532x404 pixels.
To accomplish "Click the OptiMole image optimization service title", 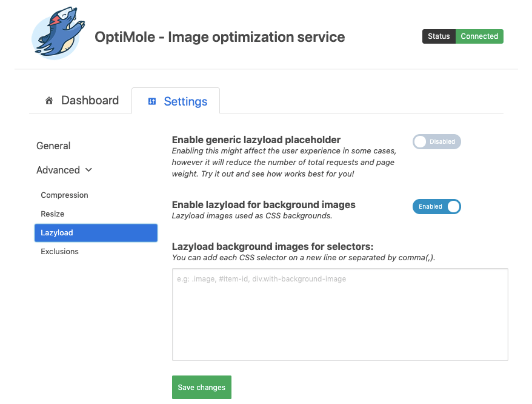I will point(219,37).
